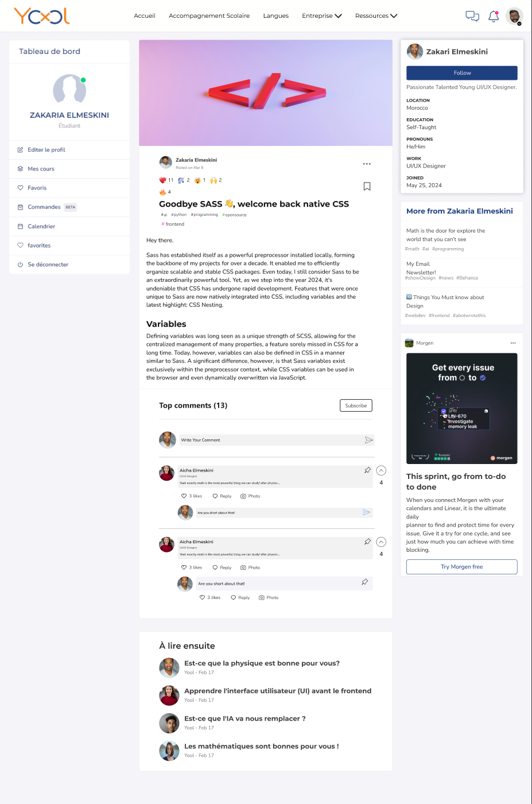Image resolution: width=532 pixels, height=804 pixels.
Task: Pin the posted reply 'Are you short about that!'
Action: pyautogui.click(x=364, y=582)
